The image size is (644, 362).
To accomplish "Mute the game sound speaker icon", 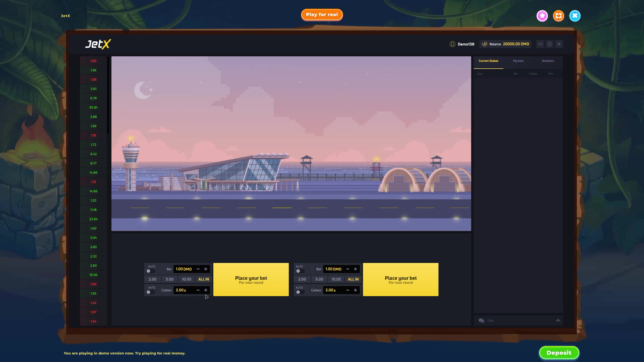I will pyautogui.click(x=540, y=44).
